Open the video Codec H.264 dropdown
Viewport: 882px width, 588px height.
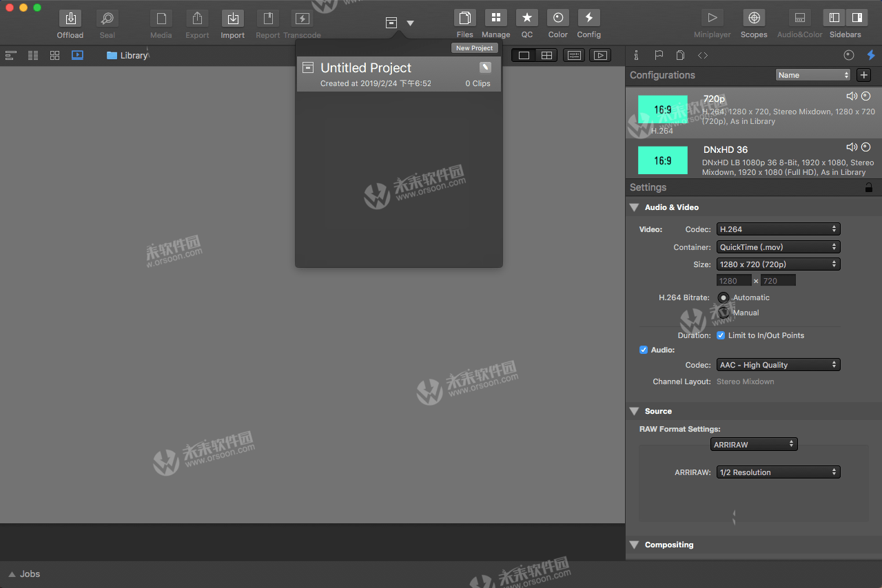click(778, 229)
